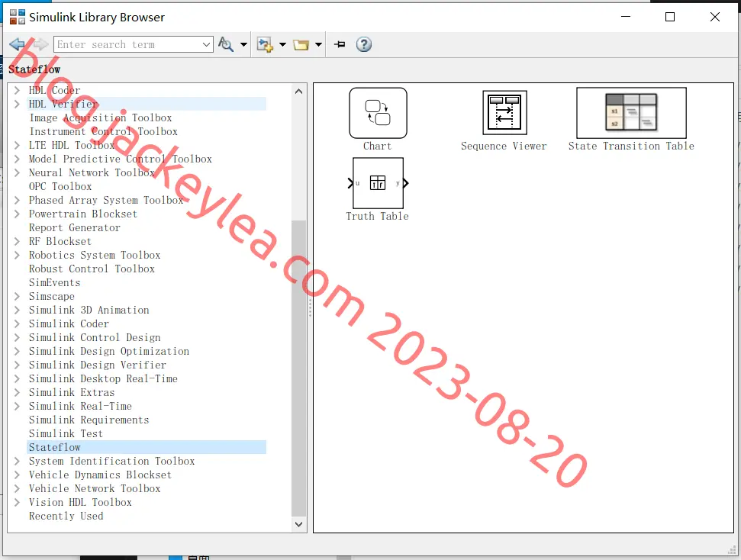Expand the Vehicle Network Toolbox node
This screenshot has width=741, height=560.
(17, 488)
